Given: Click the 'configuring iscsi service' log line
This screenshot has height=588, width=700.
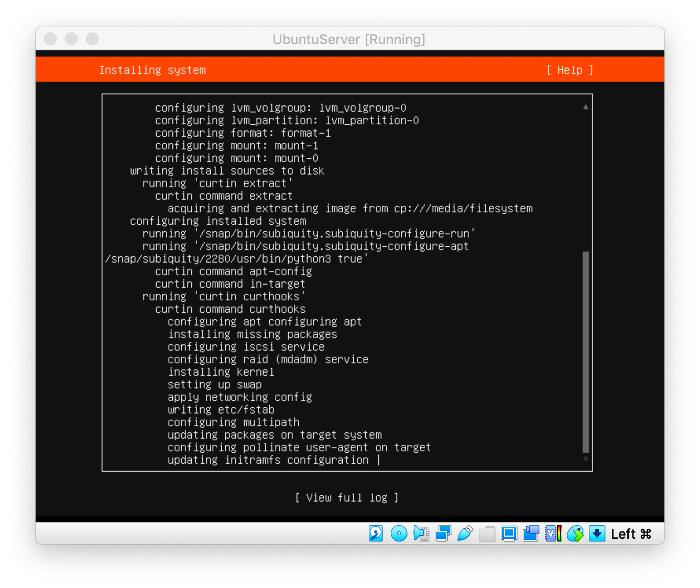Looking at the screenshot, I should coord(246,347).
